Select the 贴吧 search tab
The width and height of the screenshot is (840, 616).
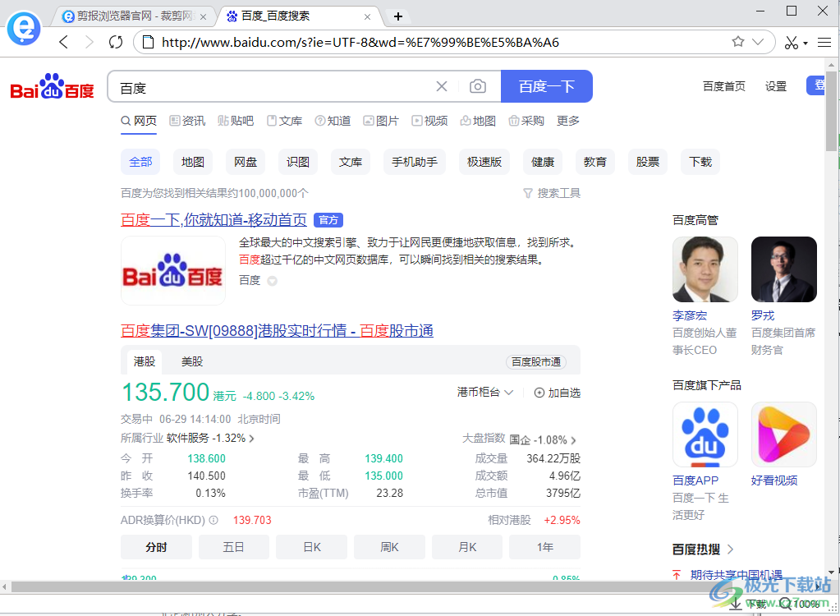236,121
